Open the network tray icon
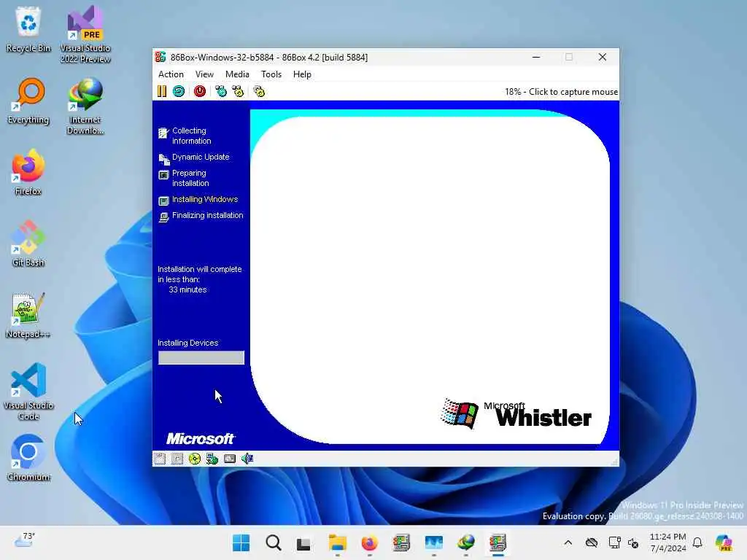This screenshot has height=560, width=747. tap(614, 542)
